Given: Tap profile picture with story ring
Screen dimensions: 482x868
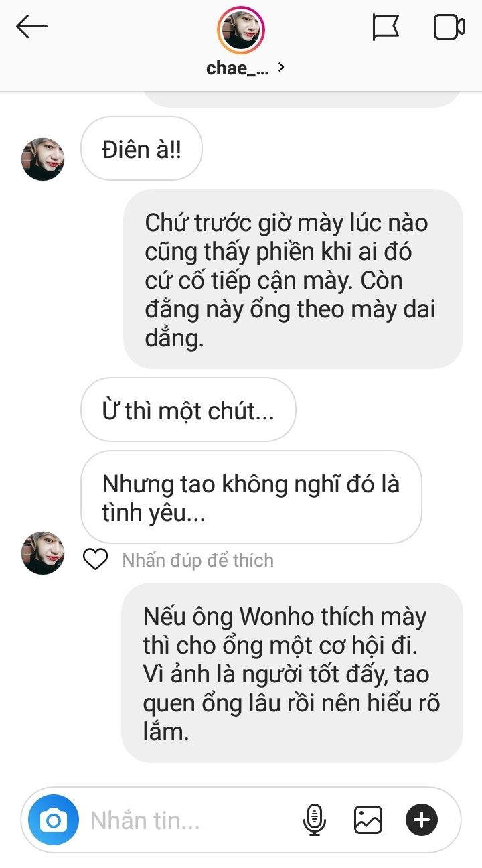Looking at the screenshot, I should click(241, 29).
